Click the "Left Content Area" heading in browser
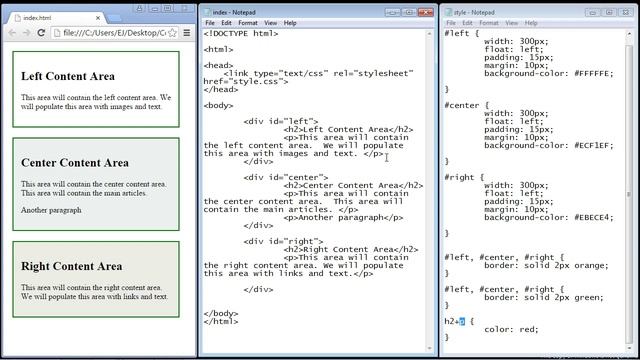640x360 pixels. [x=68, y=76]
